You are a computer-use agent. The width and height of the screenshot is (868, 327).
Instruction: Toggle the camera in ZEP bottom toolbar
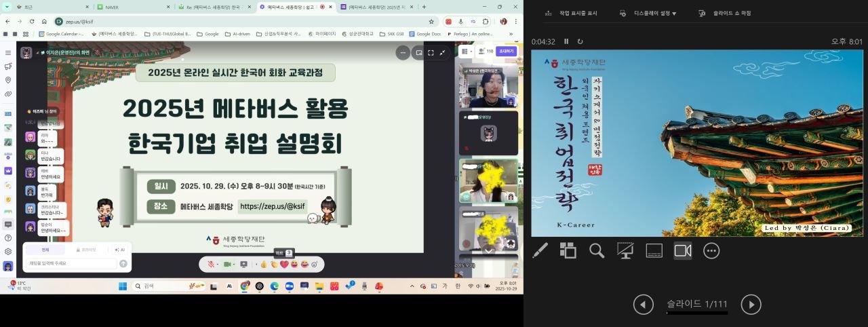229,264
